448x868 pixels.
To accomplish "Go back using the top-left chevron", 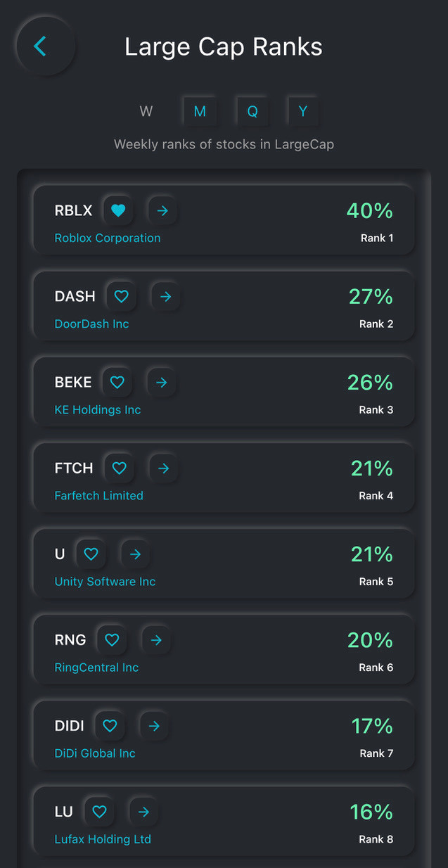I will (40, 46).
